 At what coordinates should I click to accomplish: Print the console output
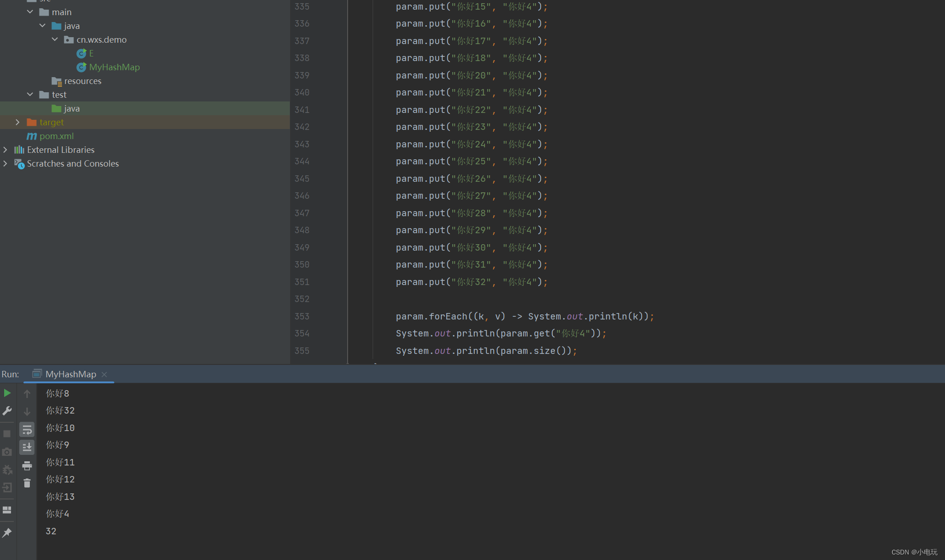(x=27, y=465)
